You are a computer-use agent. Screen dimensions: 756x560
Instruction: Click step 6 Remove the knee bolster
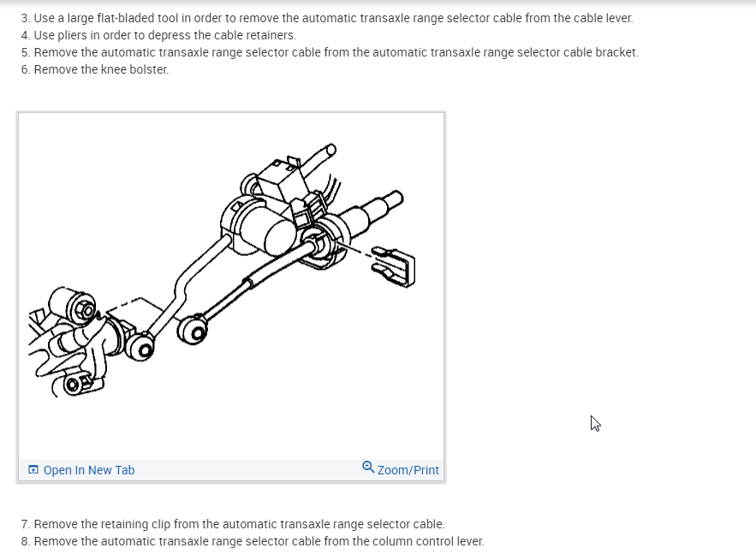click(x=95, y=69)
